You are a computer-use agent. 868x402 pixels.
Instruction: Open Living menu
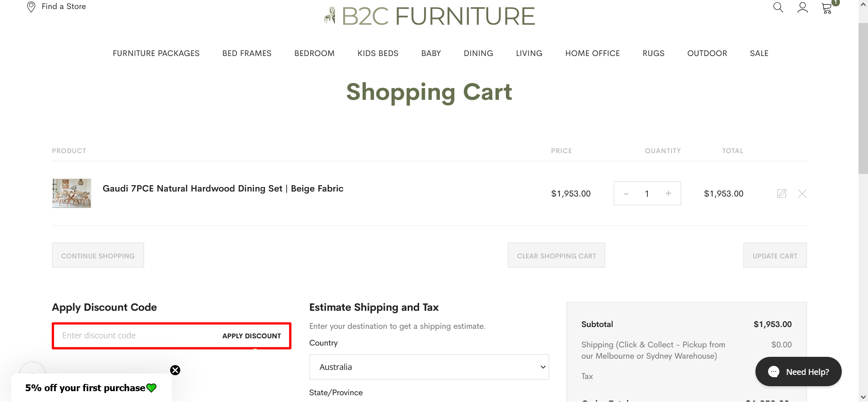click(x=529, y=53)
